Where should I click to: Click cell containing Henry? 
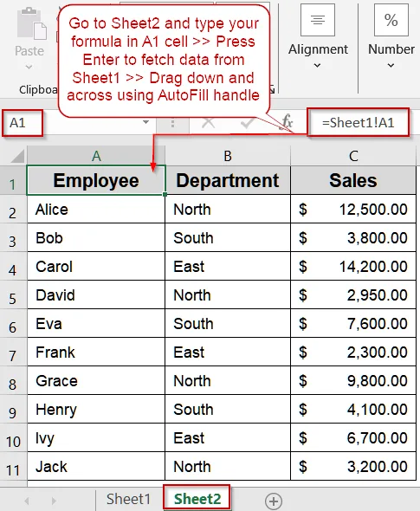[96, 410]
